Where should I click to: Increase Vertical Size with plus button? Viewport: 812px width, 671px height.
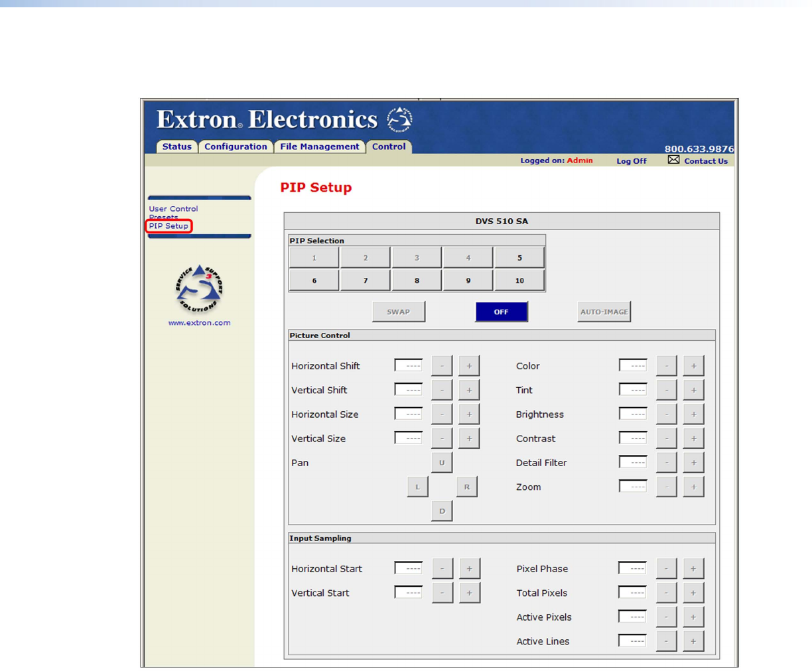point(469,438)
